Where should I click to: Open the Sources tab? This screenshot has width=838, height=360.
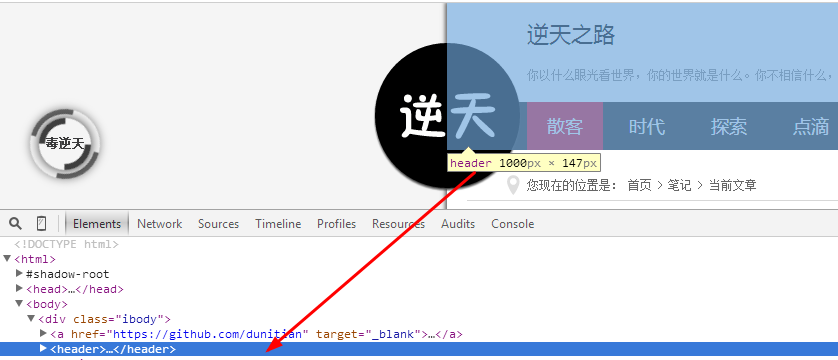(x=218, y=224)
